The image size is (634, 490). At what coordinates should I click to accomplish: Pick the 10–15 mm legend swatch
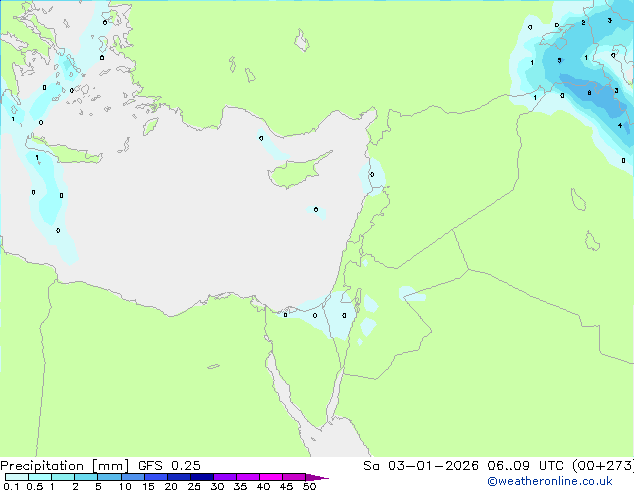pyautogui.click(x=132, y=477)
